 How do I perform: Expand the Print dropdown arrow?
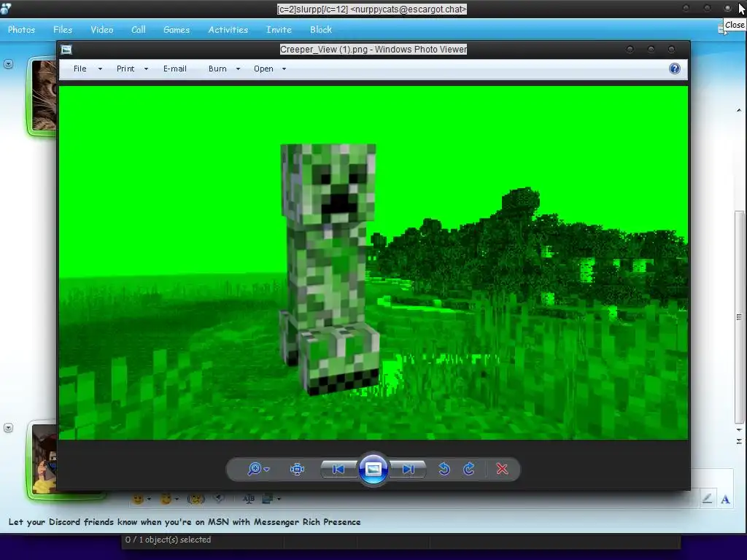coord(146,69)
